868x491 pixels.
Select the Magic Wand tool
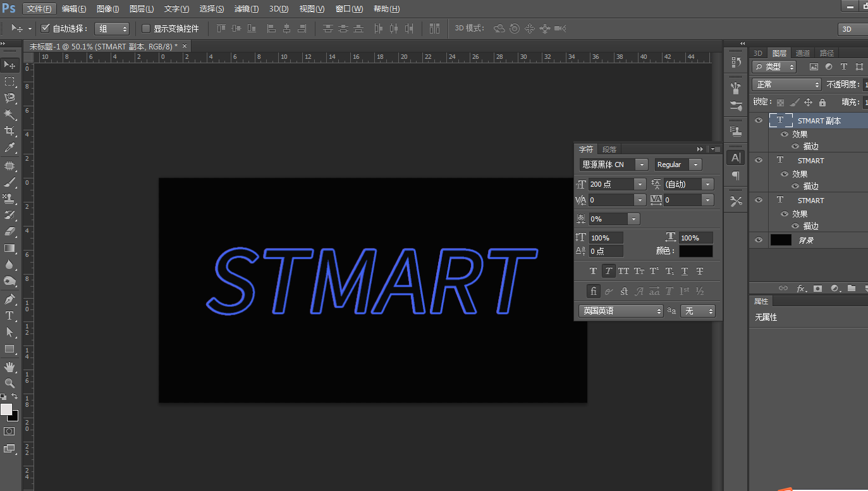9,115
